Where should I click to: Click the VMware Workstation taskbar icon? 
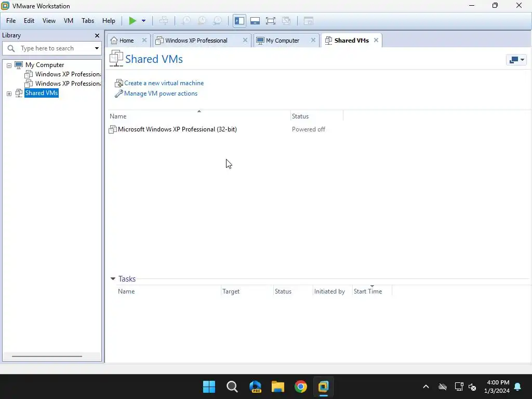(x=323, y=387)
